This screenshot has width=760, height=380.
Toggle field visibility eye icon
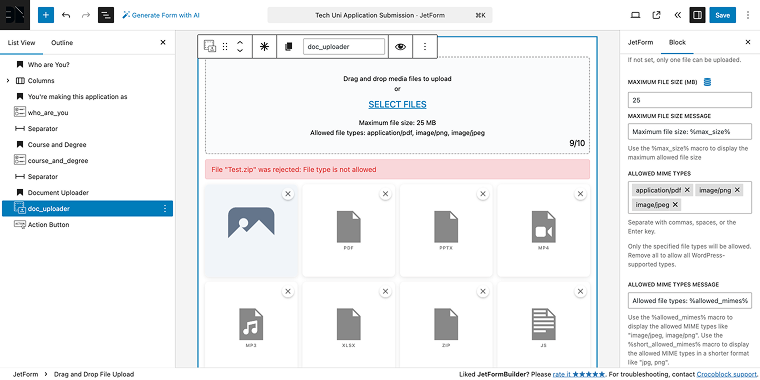coord(400,47)
